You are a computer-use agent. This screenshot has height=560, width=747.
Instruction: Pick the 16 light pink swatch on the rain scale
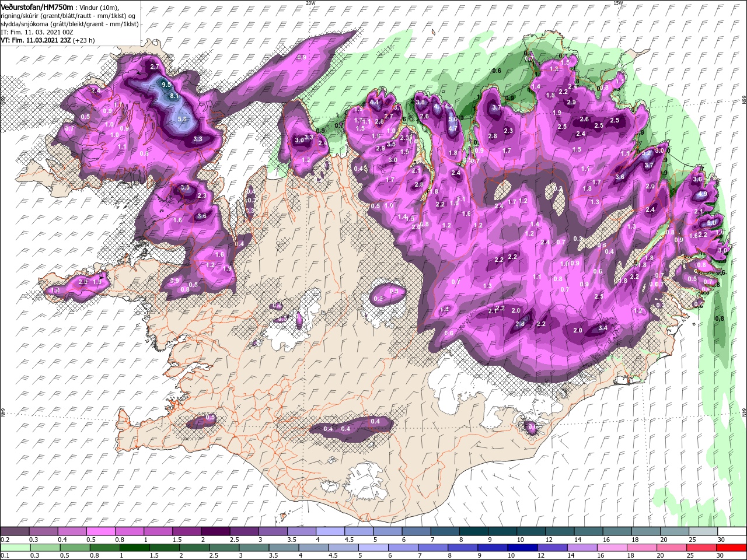click(x=612, y=548)
